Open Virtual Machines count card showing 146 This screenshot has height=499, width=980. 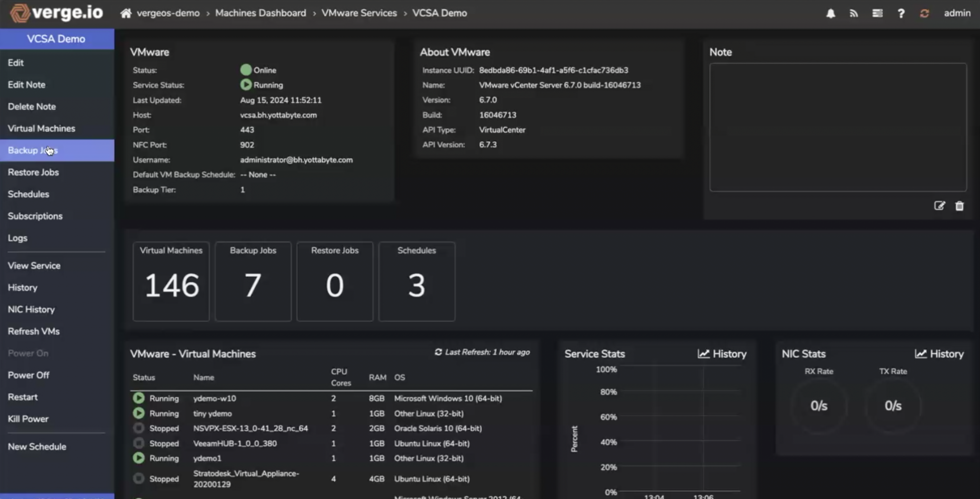[x=171, y=281]
